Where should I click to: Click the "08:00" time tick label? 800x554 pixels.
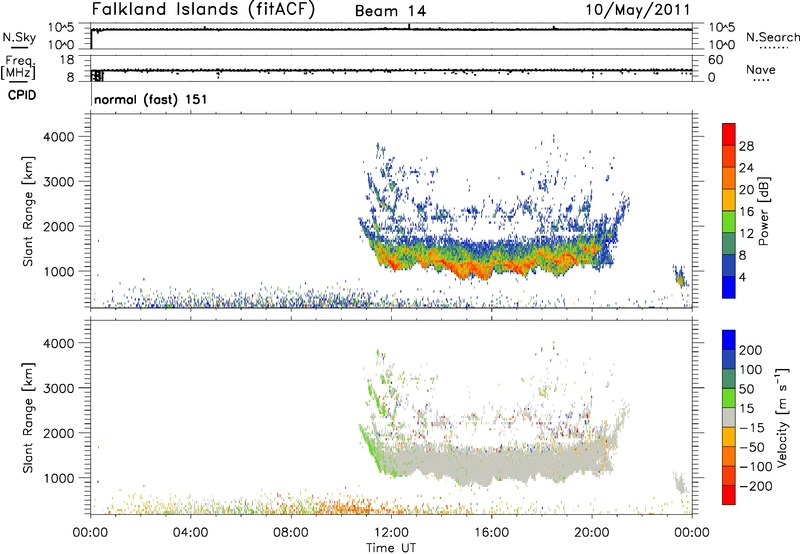[291, 533]
